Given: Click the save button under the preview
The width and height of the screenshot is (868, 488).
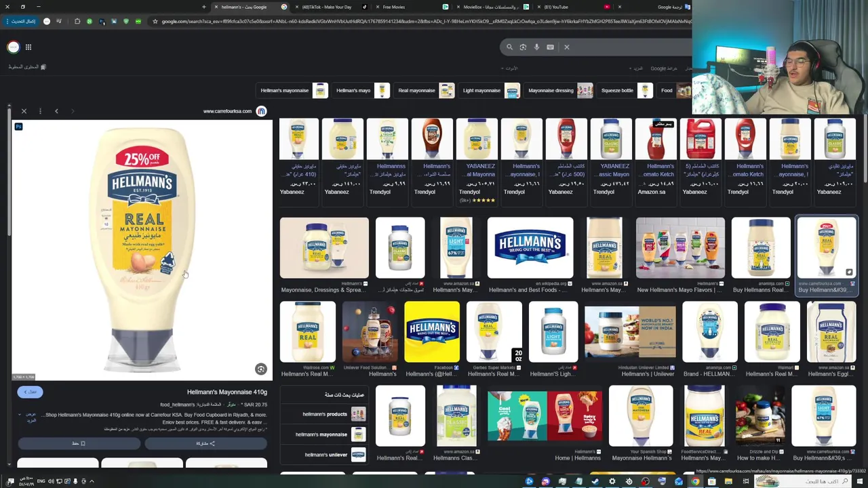Looking at the screenshot, I should coord(79,443).
